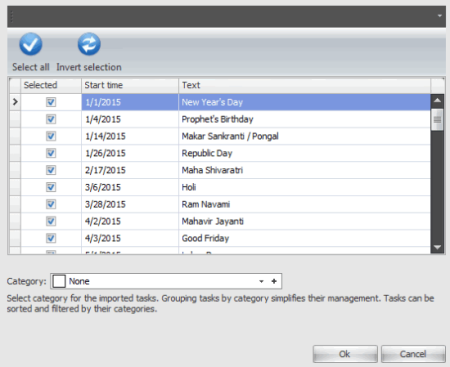Click the white category color swatch
The width and height of the screenshot is (450, 367).
pyautogui.click(x=59, y=281)
